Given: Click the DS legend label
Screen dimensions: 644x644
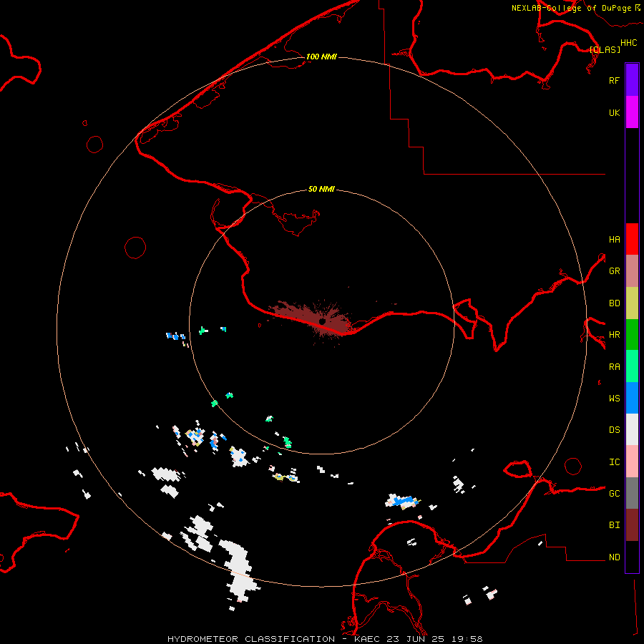Looking at the screenshot, I should (614, 429).
